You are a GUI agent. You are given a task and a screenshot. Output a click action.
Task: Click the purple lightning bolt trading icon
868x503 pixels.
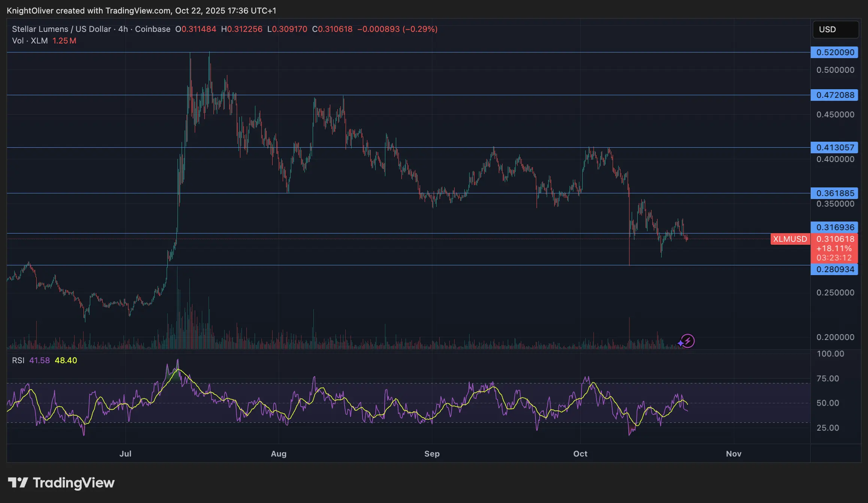688,341
